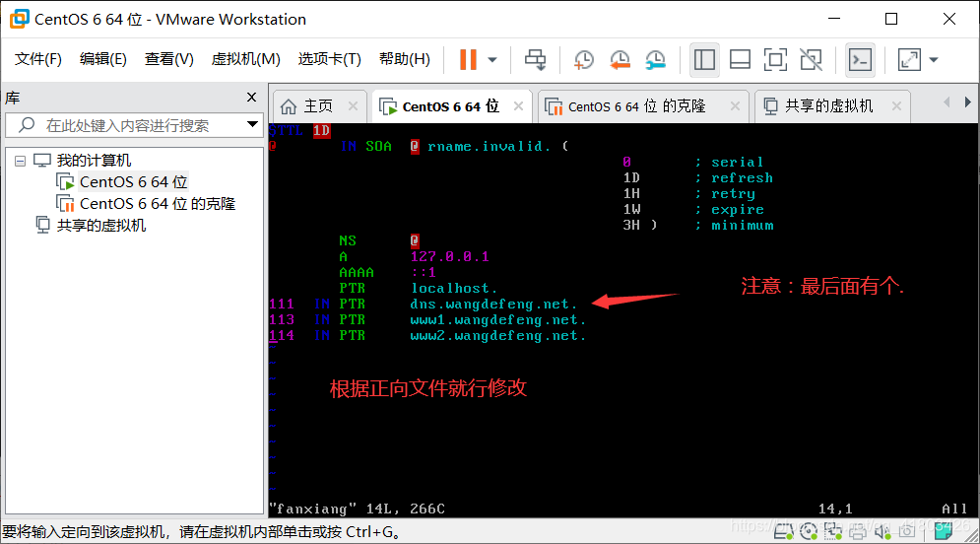Click the printer status icon
This screenshot has width=980, height=544.
coord(858,531)
